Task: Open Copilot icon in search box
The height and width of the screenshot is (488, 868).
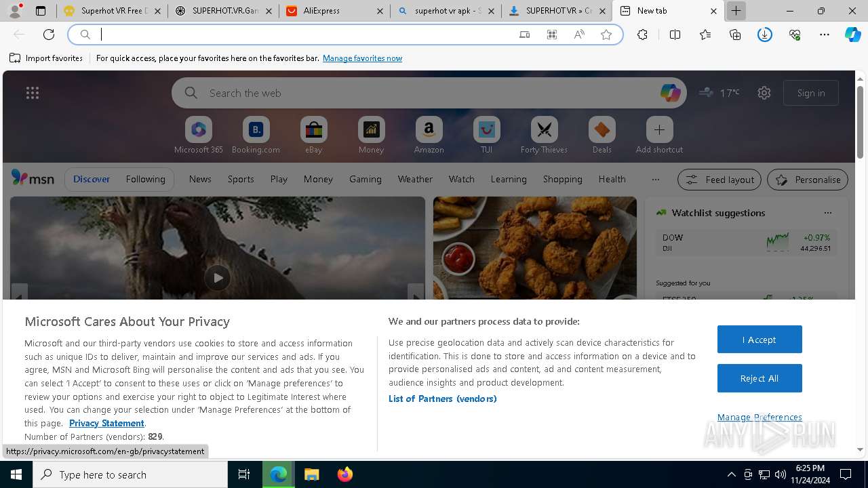Action: pos(670,93)
